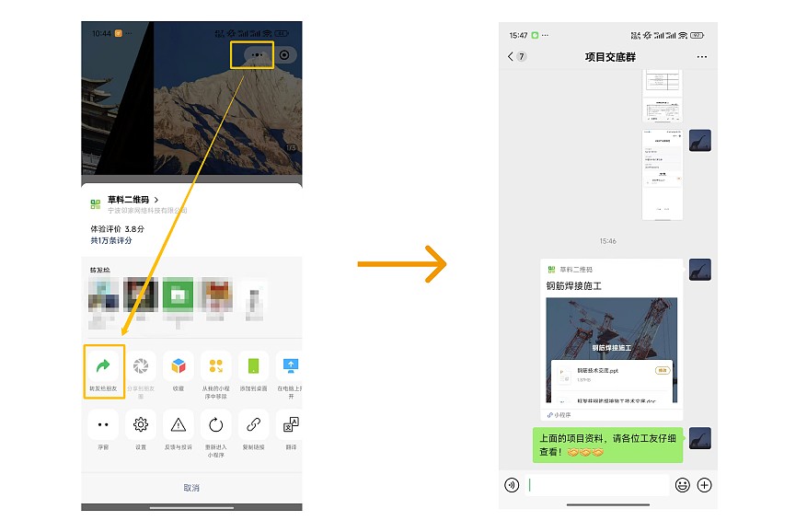Tap the greyed 分享到朋友圈 shutter icon

141,365
